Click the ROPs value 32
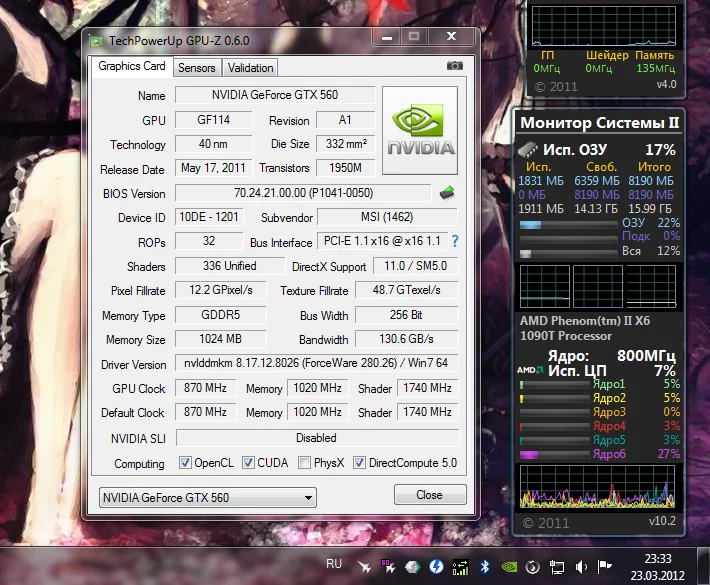The height and width of the screenshot is (585, 710). point(209,241)
